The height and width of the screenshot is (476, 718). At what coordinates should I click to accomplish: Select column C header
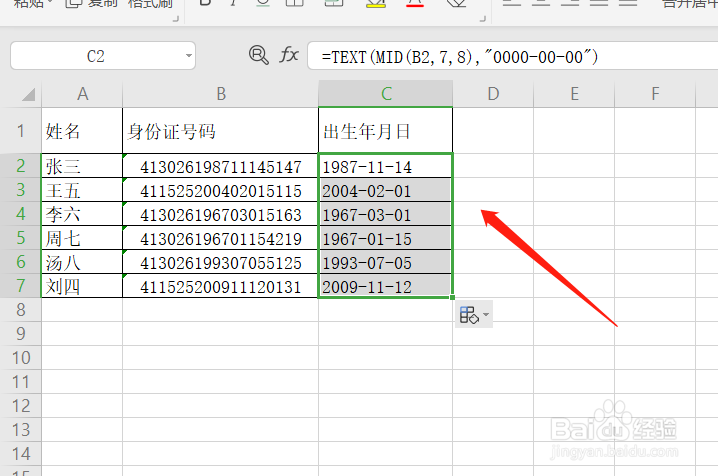386,94
